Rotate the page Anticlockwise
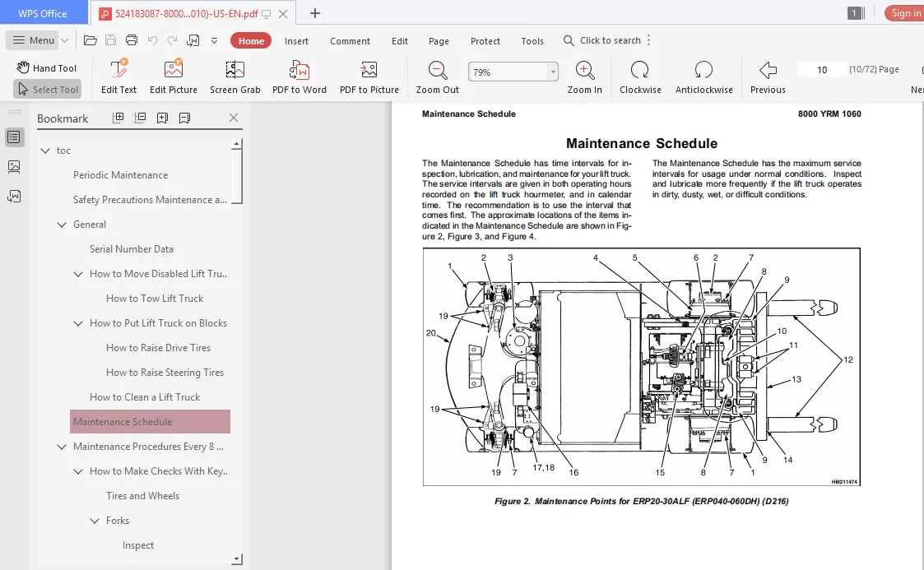The image size is (924, 570). 703,76
